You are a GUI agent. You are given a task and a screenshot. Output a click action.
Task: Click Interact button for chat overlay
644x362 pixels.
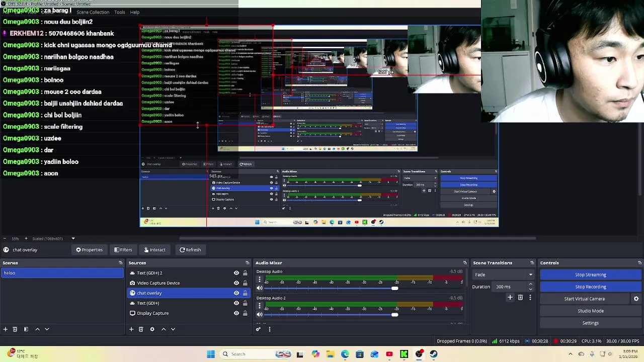click(x=154, y=250)
